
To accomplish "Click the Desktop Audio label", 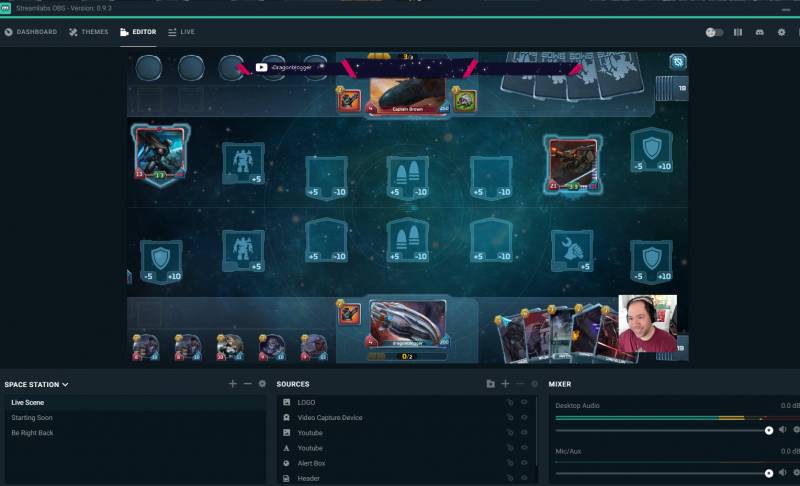I will coord(577,406).
